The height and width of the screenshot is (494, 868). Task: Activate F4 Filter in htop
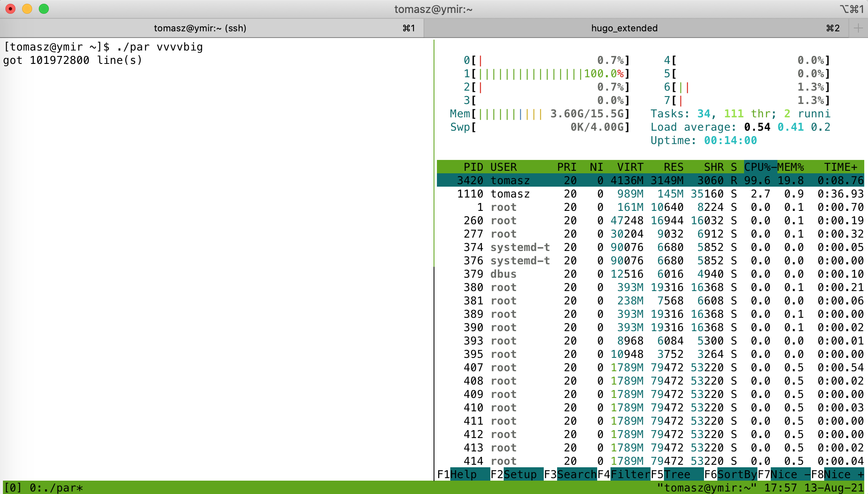pyautogui.click(x=624, y=474)
